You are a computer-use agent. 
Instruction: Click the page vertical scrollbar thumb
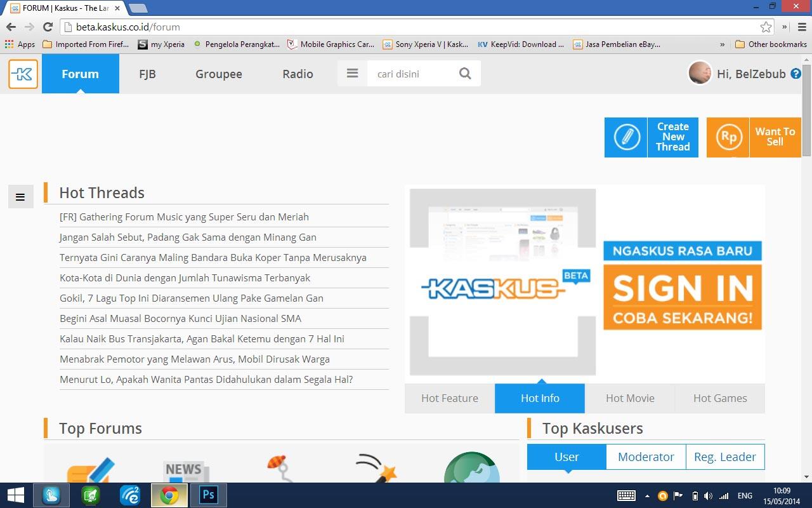tap(806, 109)
